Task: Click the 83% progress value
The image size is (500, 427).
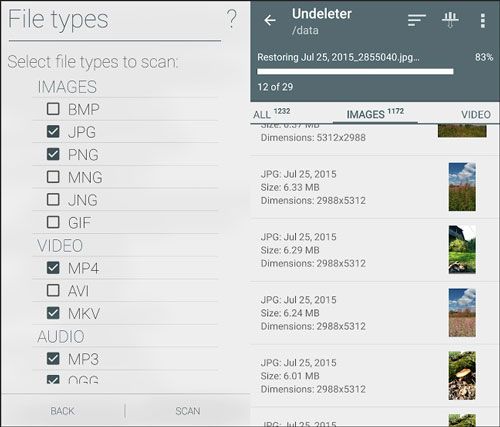Action: point(484,57)
